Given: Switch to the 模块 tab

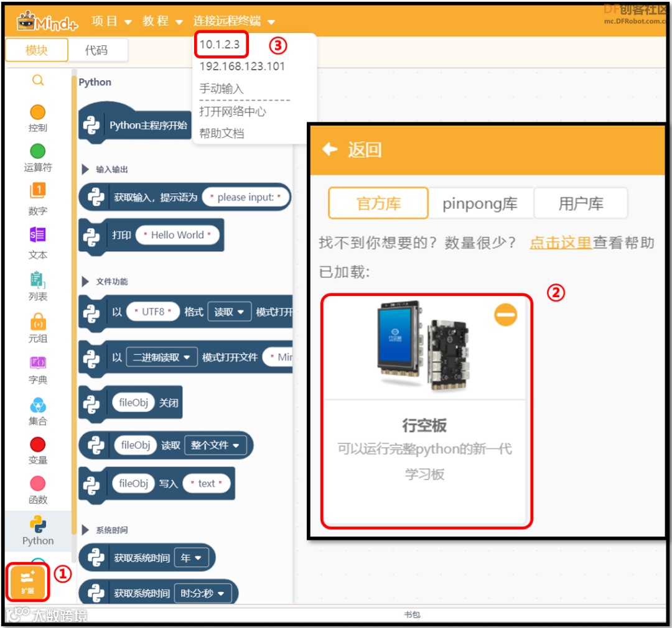Looking at the screenshot, I should [37, 50].
